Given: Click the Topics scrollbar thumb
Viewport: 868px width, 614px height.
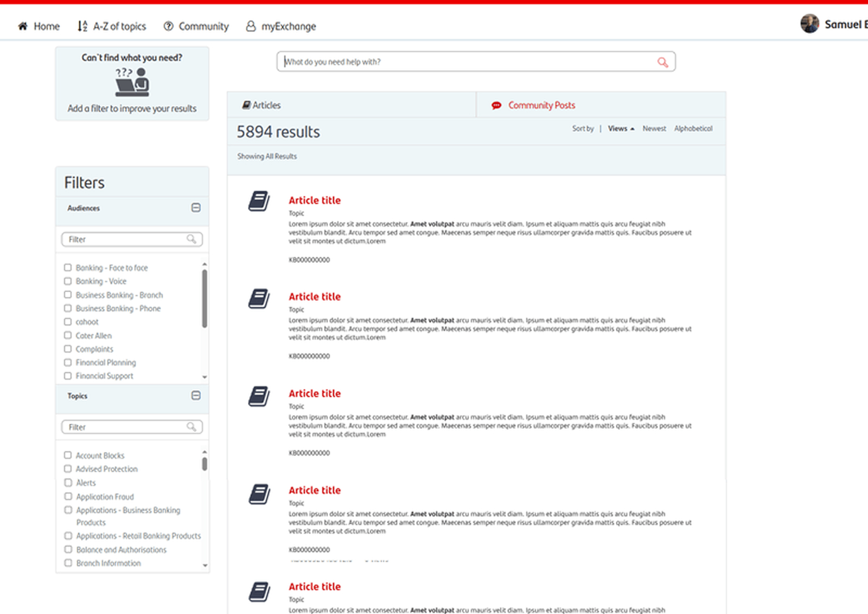Looking at the screenshot, I should coord(205,464).
